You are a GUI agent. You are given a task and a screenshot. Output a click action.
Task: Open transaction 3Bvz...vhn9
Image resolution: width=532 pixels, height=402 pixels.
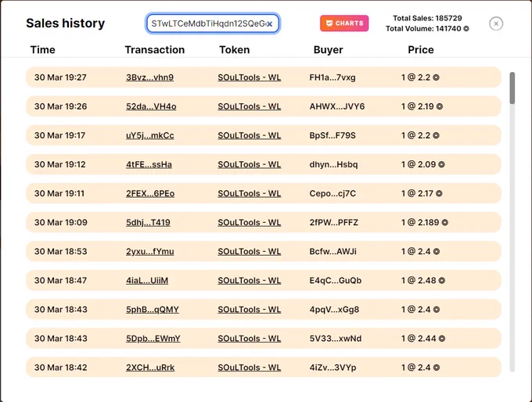[x=149, y=77]
